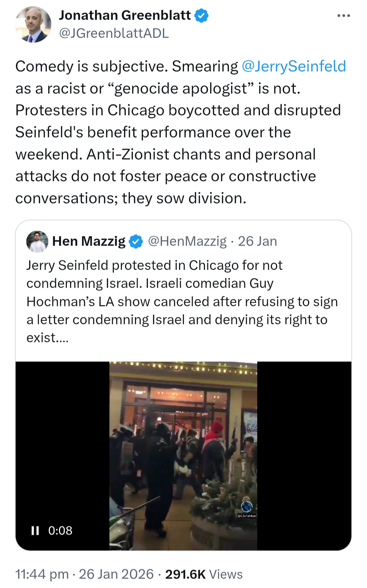
Task: Click the quoted tweet's 26 Jan date
Action: pos(257,241)
